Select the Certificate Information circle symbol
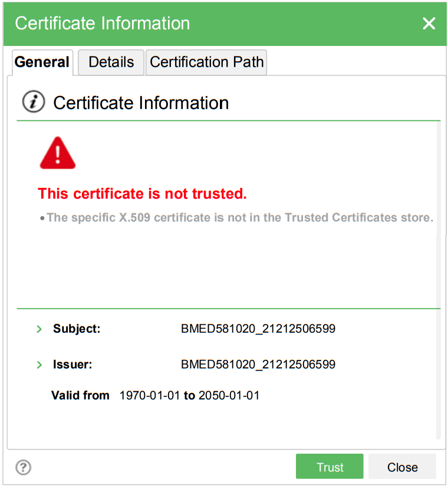This screenshot has height=486, width=448. [34, 101]
